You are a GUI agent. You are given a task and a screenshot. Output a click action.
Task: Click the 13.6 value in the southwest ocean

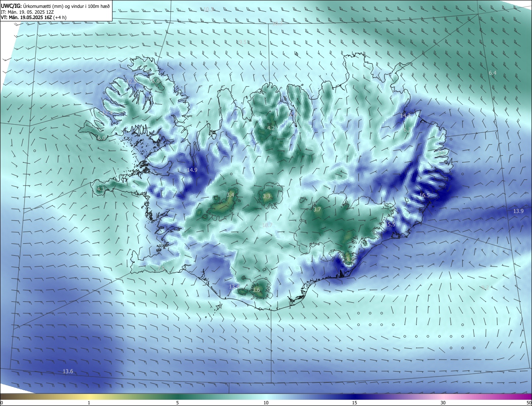pyautogui.click(x=68, y=371)
